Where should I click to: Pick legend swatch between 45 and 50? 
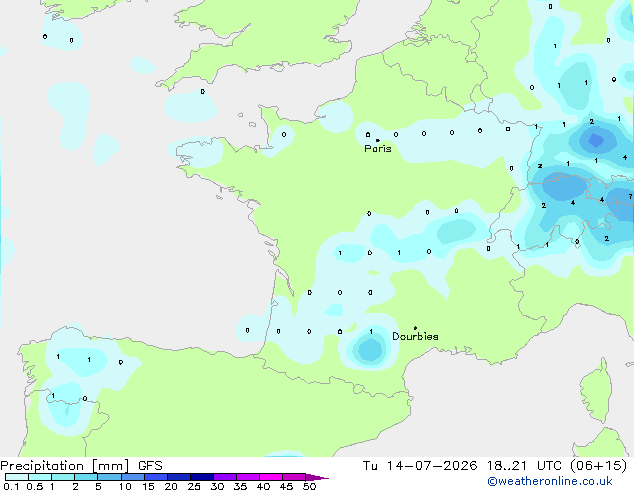[x=294, y=477]
